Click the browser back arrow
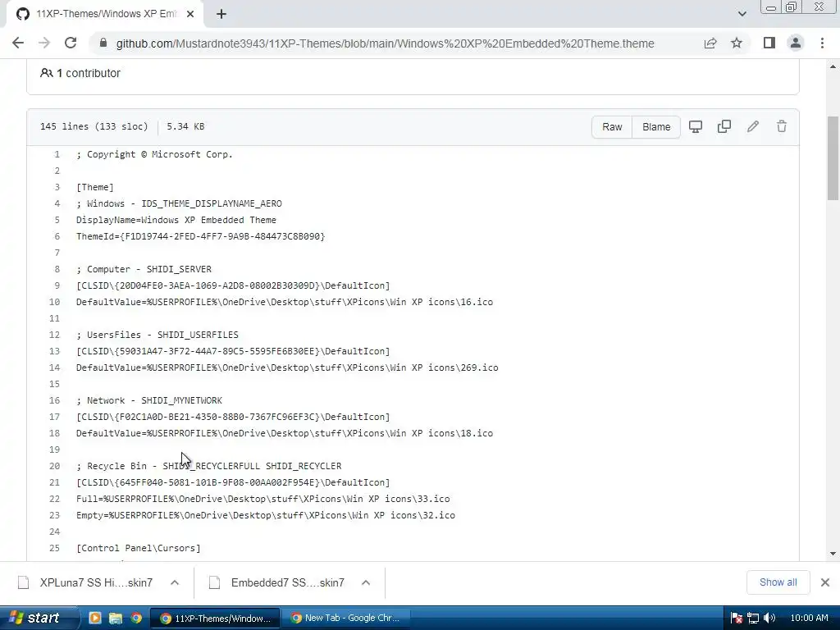The image size is (840, 630). [x=18, y=43]
